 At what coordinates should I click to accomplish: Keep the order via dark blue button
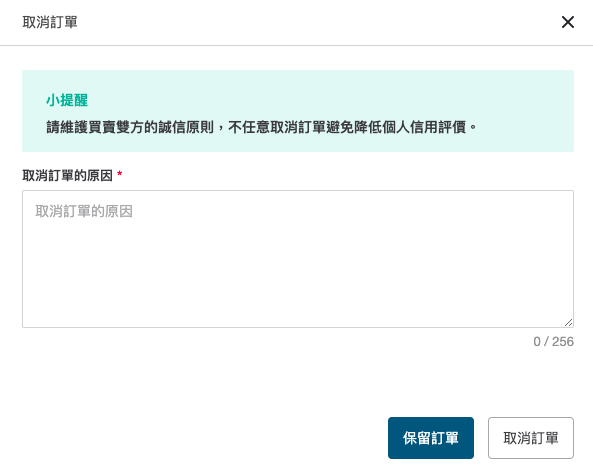431,438
